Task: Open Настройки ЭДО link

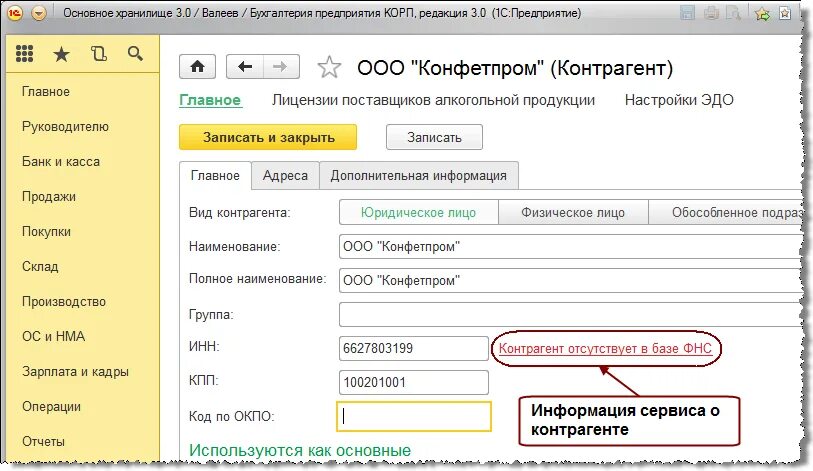Action: tap(679, 100)
